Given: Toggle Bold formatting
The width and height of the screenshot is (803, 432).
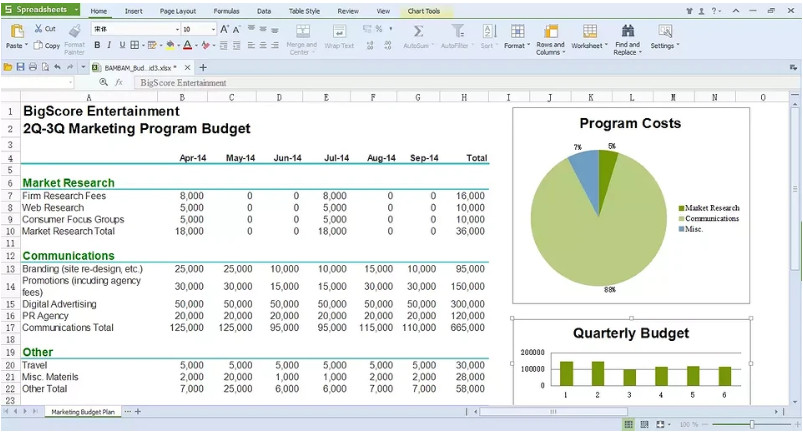Looking at the screenshot, I should click(97, 45).
